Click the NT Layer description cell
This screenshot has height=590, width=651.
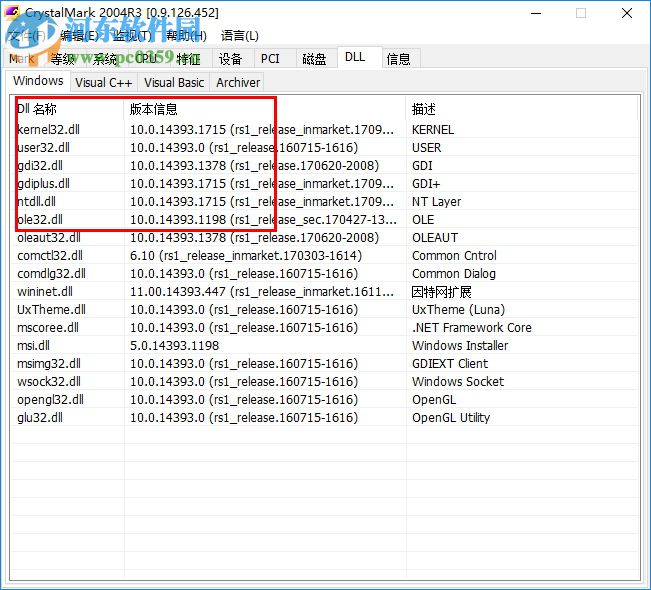[x=436, y=201]
